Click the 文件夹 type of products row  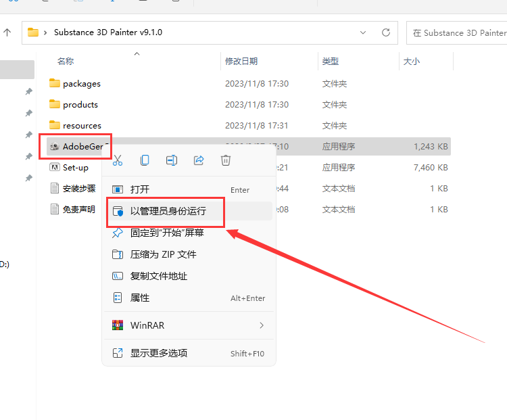click(x=335, y=105)
